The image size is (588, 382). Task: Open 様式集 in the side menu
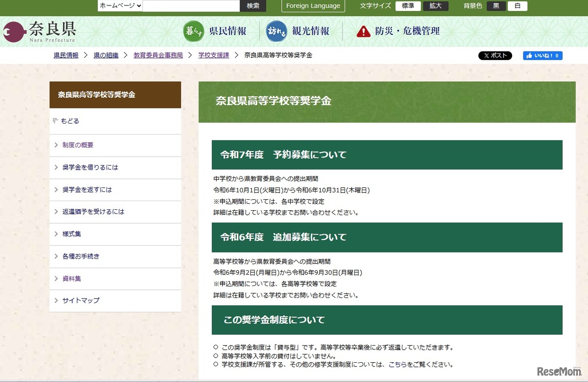(72, 234)
